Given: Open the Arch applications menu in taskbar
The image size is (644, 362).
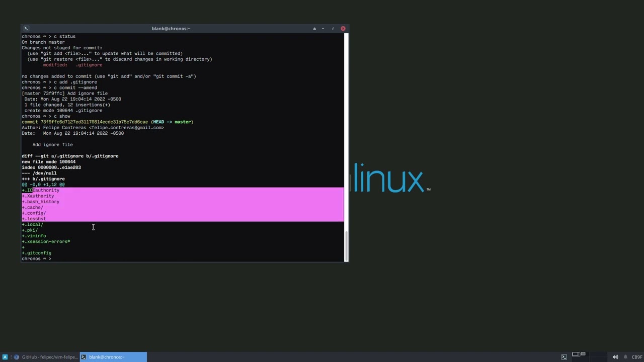Looking at the screenshot, I should 5,357.
